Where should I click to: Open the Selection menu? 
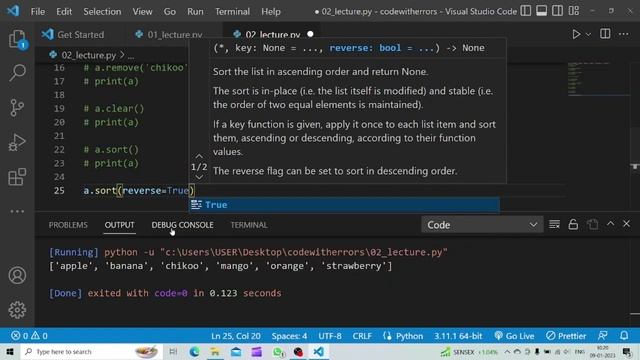102,11
